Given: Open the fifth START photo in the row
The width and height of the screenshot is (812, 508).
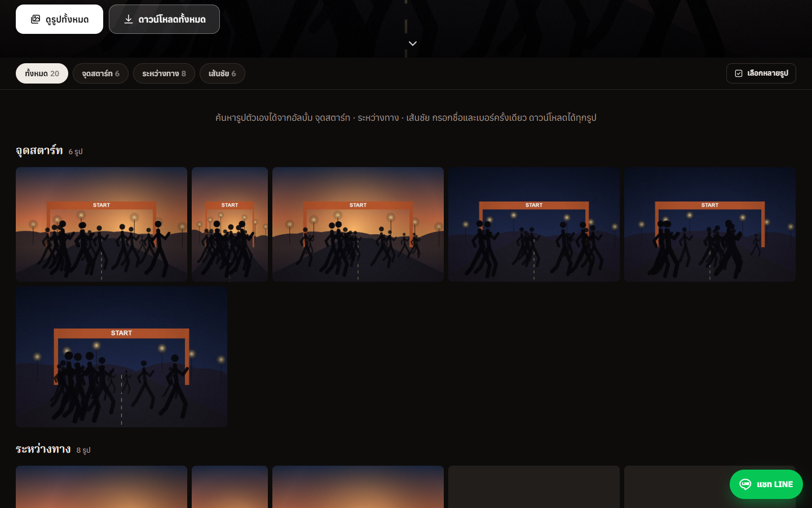Looking at the screenshot, I should click(x=710, y=224).
